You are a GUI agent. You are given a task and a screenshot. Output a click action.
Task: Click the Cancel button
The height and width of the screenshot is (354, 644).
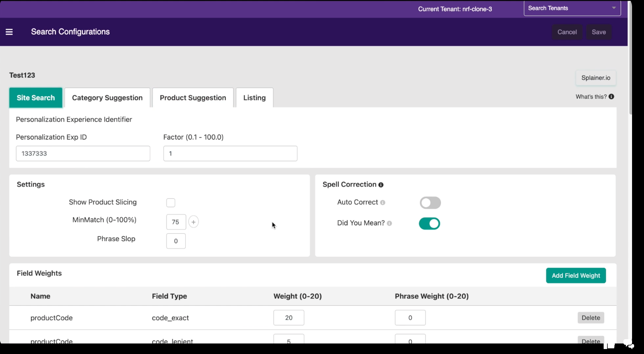567,32
